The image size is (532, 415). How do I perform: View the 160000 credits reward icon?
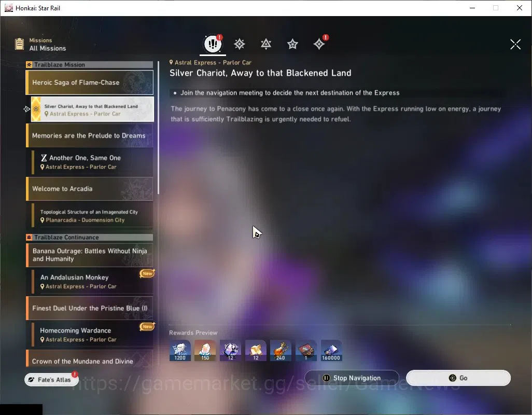pos(331,351)
